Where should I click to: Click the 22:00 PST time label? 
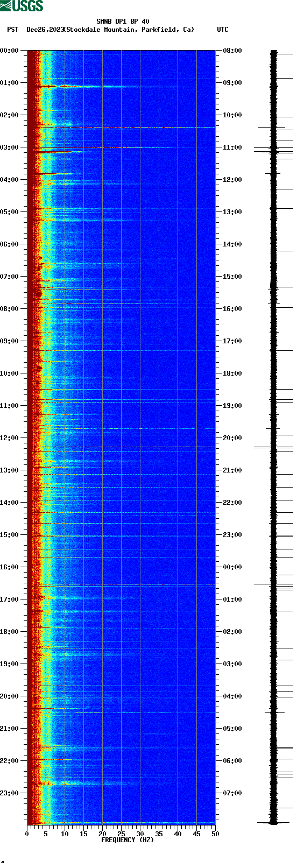[9, 761]
